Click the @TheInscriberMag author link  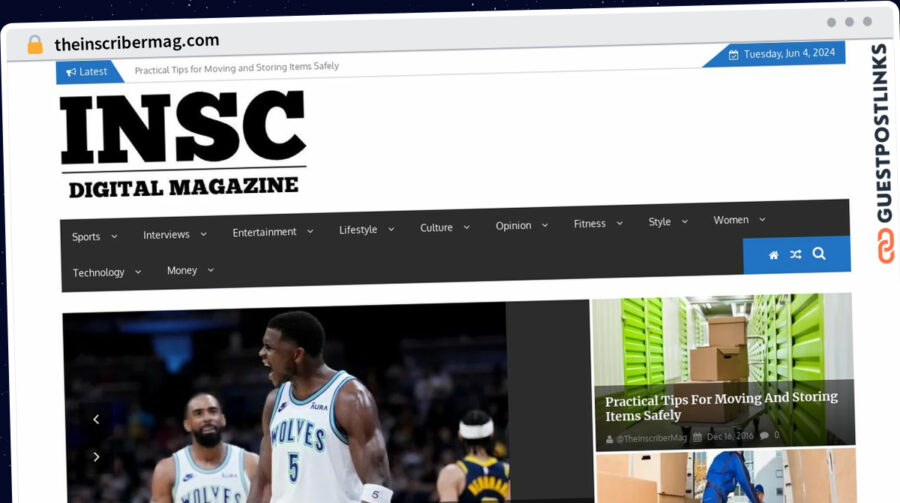pyautogui.click(x=651, y=438)
